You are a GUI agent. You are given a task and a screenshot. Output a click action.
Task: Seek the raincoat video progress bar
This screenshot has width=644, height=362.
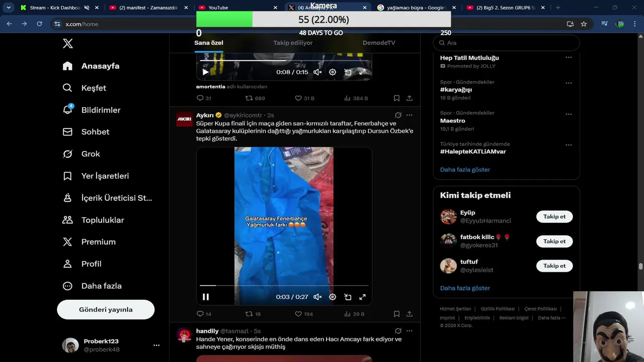pyautogui.click(x=284, y=286)
